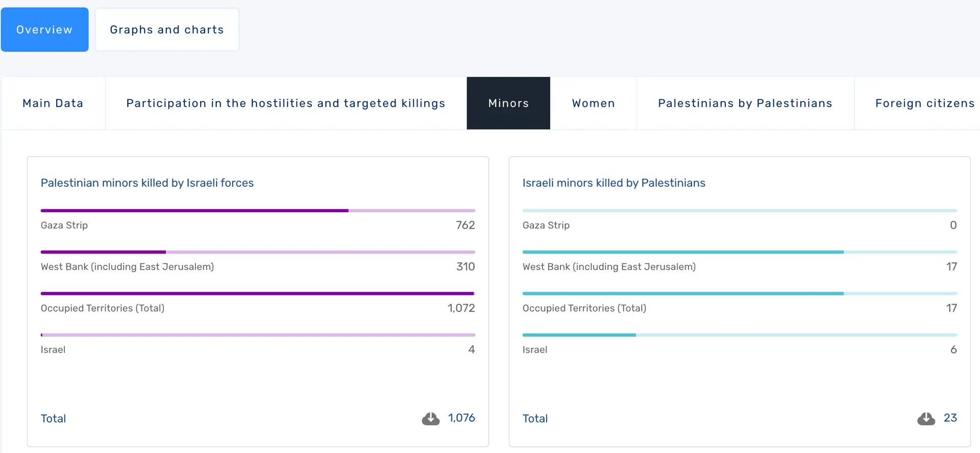Click the teal Israel progress bar
The width and height of the screenshot is (980, 453).
point(739,335)
